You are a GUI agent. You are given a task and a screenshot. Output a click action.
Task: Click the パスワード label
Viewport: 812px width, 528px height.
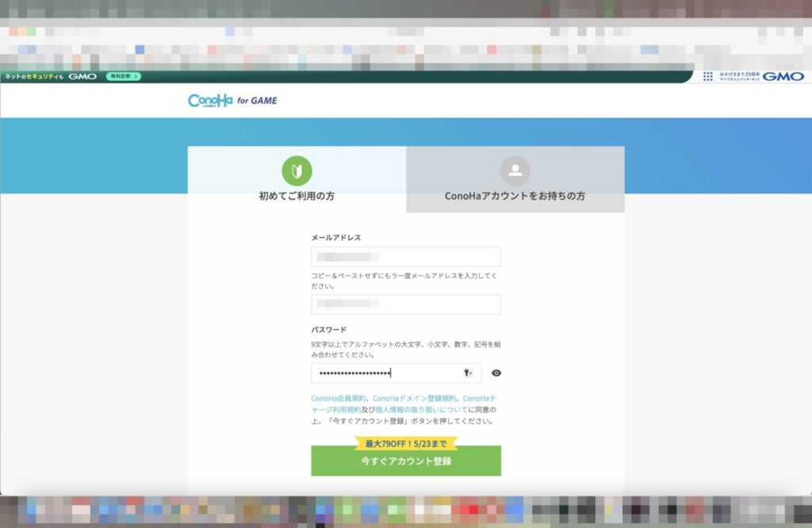[329, 330]
